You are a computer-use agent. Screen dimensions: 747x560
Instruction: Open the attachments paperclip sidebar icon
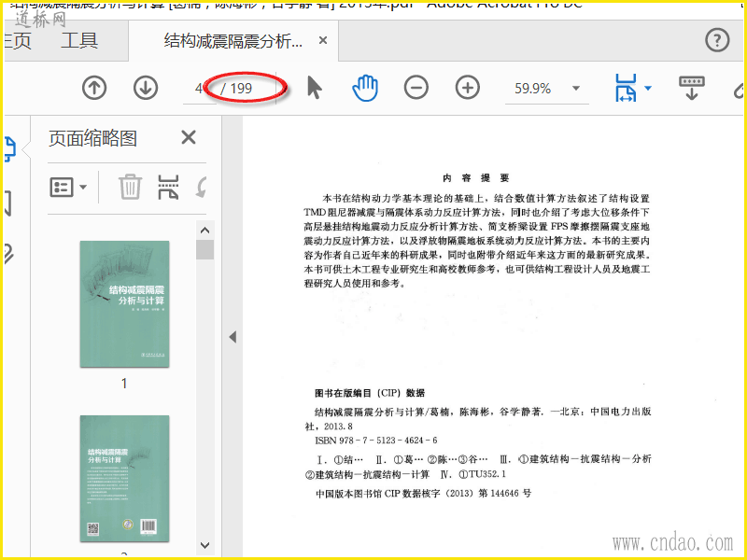coord(8,254)
